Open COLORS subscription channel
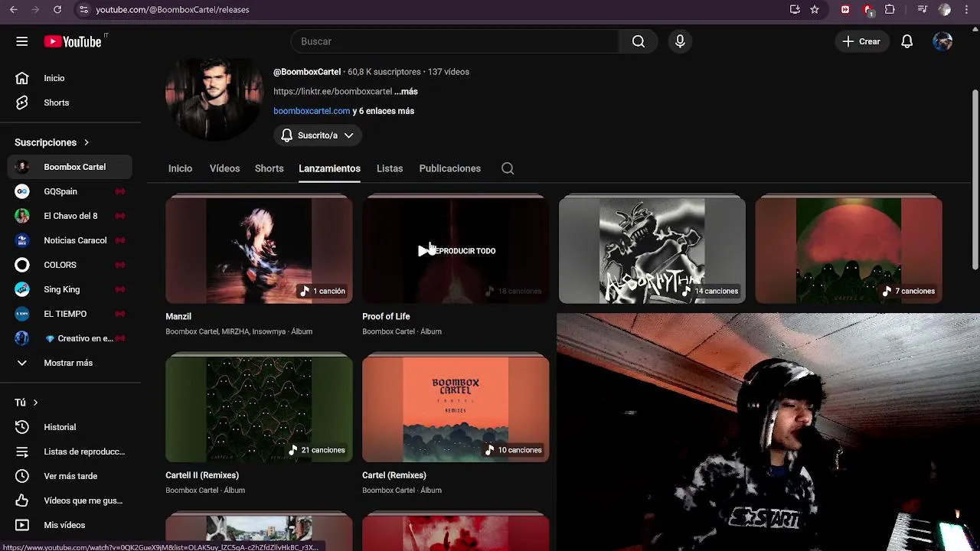The width and height of the screenshot is (980, 551). [x=70, y=265]
